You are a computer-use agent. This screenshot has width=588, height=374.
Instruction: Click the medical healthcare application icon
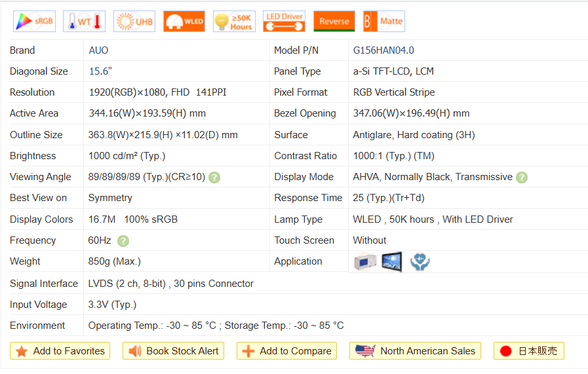tap(420, 262)
